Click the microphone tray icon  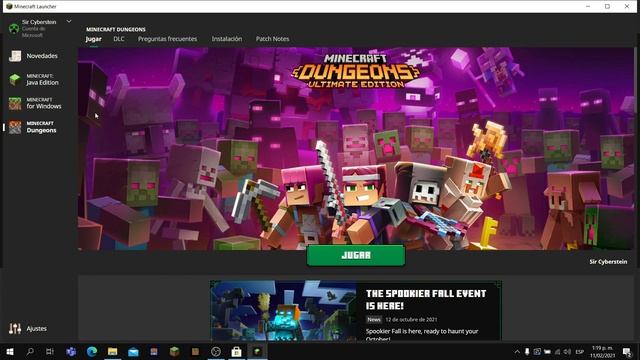click(527, 352)
